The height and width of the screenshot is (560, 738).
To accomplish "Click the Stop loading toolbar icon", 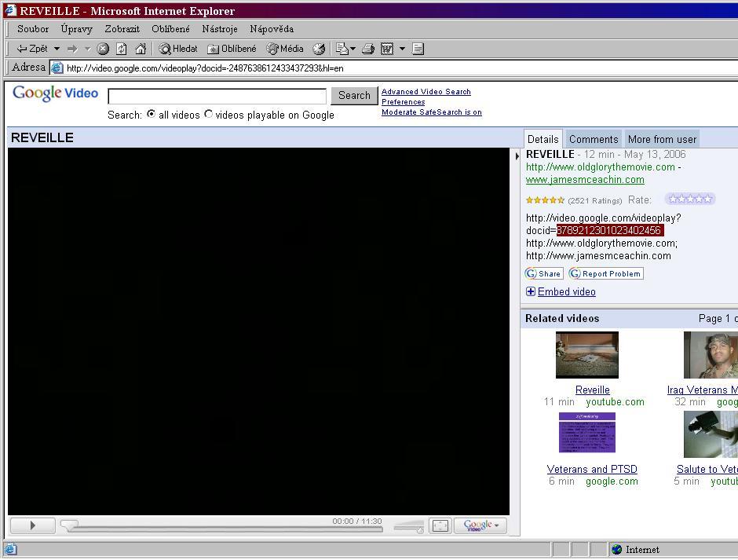I will pyautogui.click(x=103, y=49).
